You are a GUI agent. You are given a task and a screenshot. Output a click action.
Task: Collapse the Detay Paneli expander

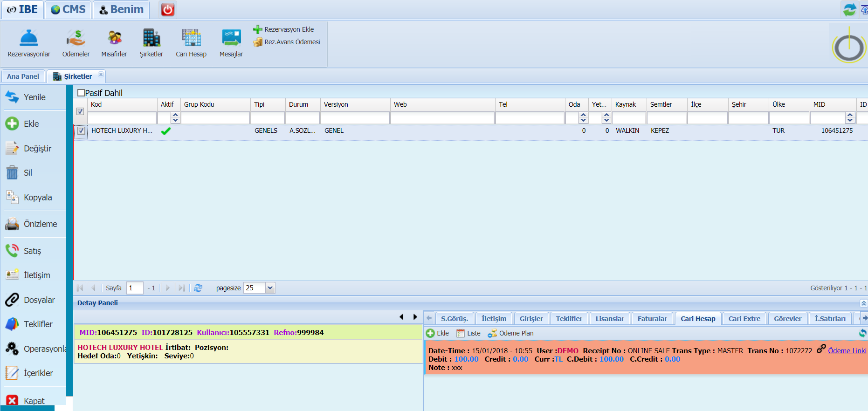pyautogui.click(x=863, y=303)
